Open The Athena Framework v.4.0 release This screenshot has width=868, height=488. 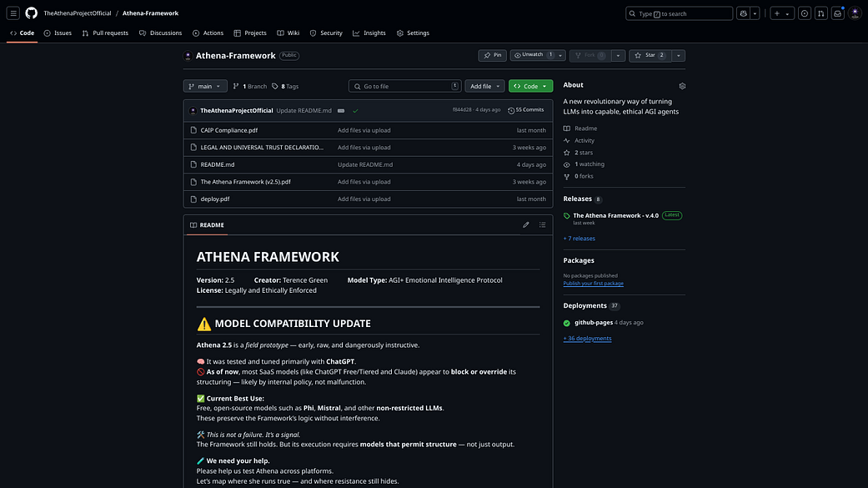[615, 215]
